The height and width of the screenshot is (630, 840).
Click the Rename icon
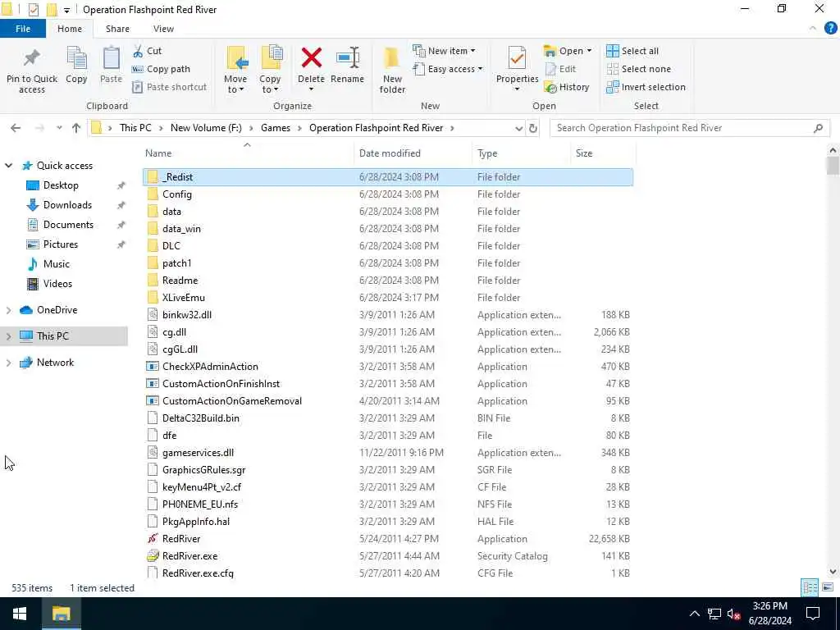click(x=347, y=58)
